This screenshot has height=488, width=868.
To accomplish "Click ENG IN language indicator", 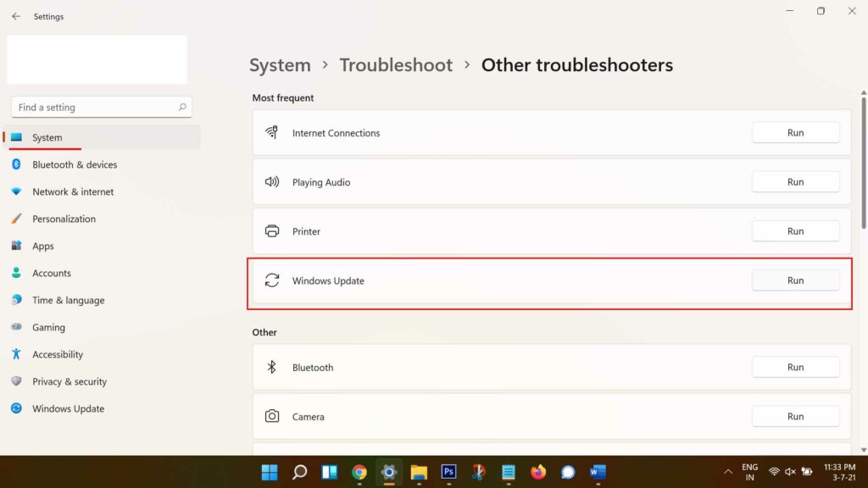I will (749, 472).
